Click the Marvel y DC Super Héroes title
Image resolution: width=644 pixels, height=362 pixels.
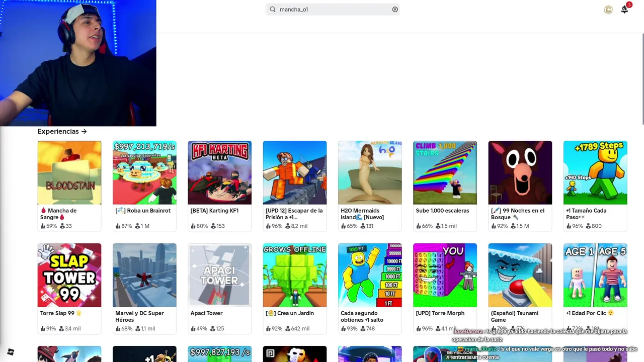point(139,316)
